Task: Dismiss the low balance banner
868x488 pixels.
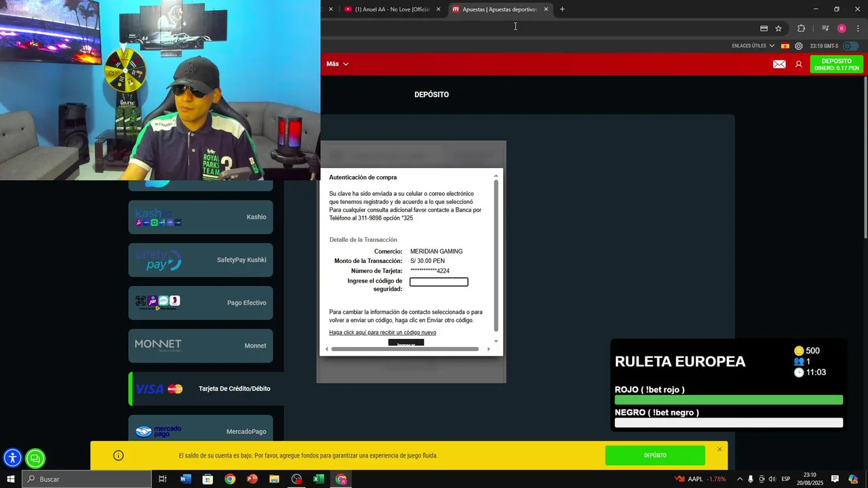Action: tap(719, 449)
